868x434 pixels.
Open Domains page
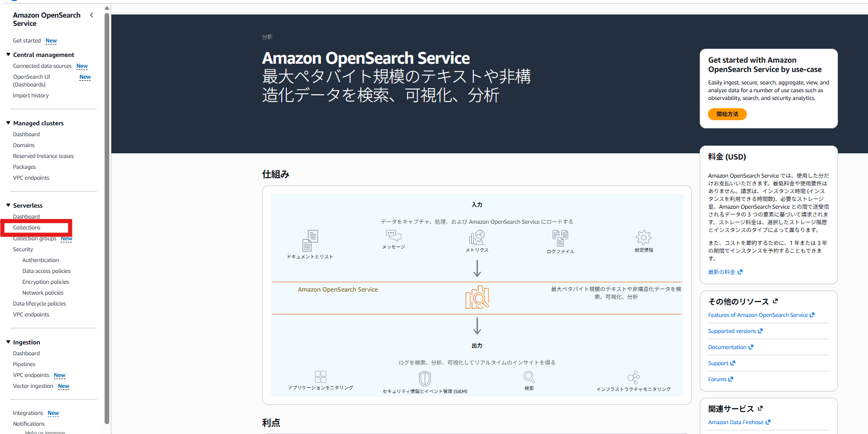click(x=24, y=145)
